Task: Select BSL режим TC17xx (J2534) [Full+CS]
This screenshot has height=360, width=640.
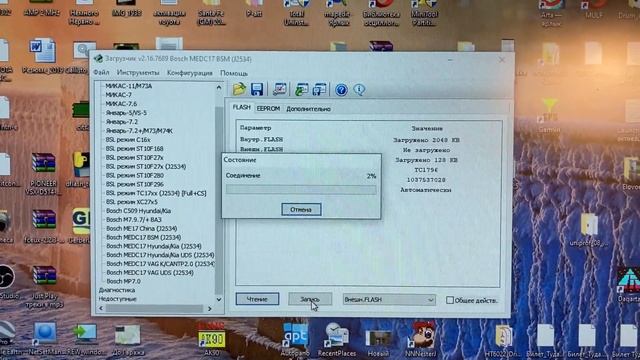Action: 156,193
